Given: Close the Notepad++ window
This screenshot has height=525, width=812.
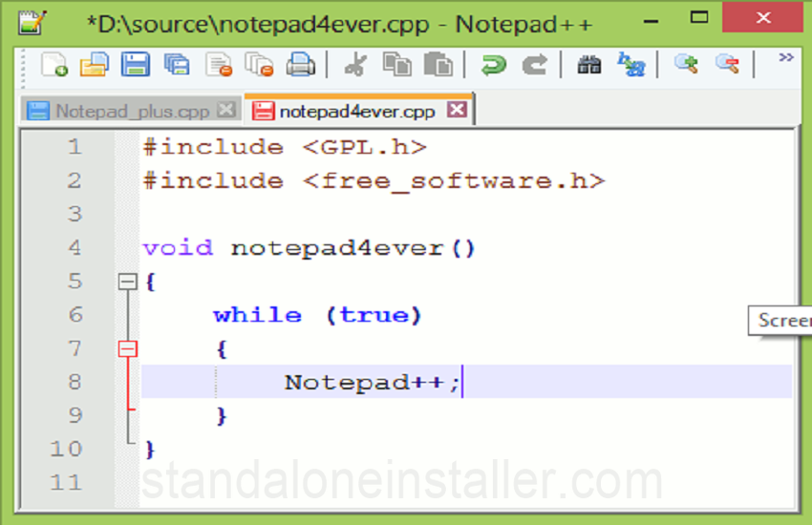Looking at the screenshot, I should click(x=763, y=17).
